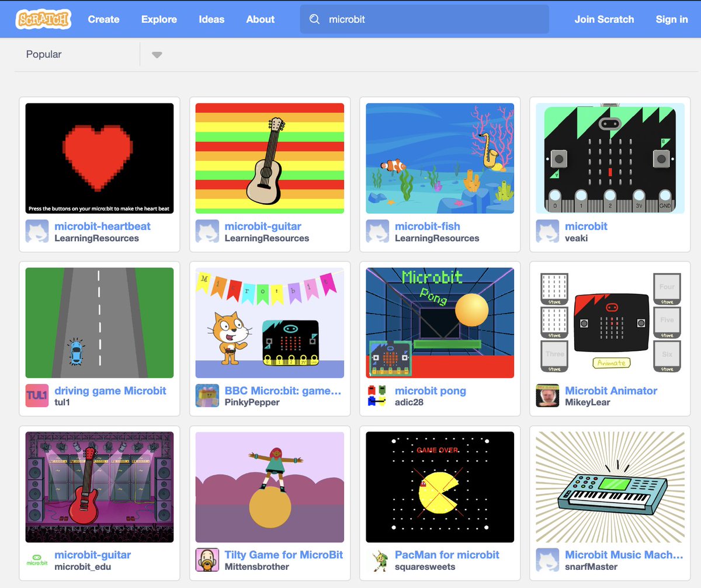
Task: Open the Explore menu item
Action: [159, 19]
